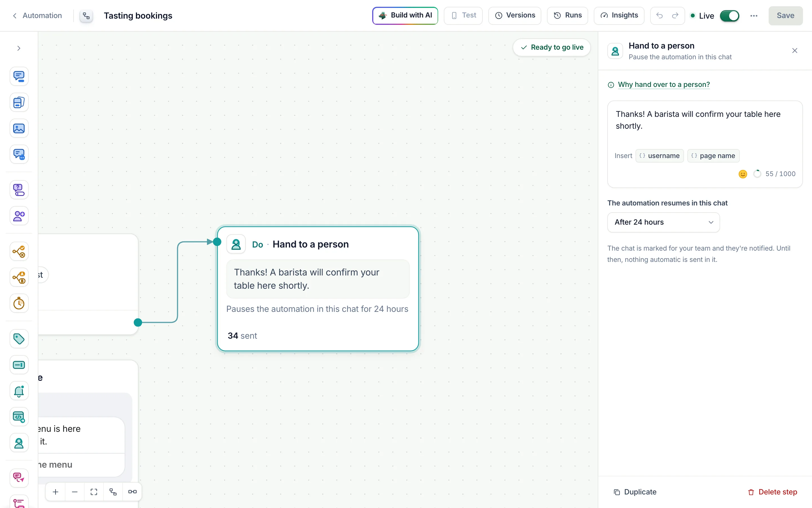This screenshot has width=812, height=508.
Task: Click the question step icon with question mark
Action: click(x=19, y=190)
